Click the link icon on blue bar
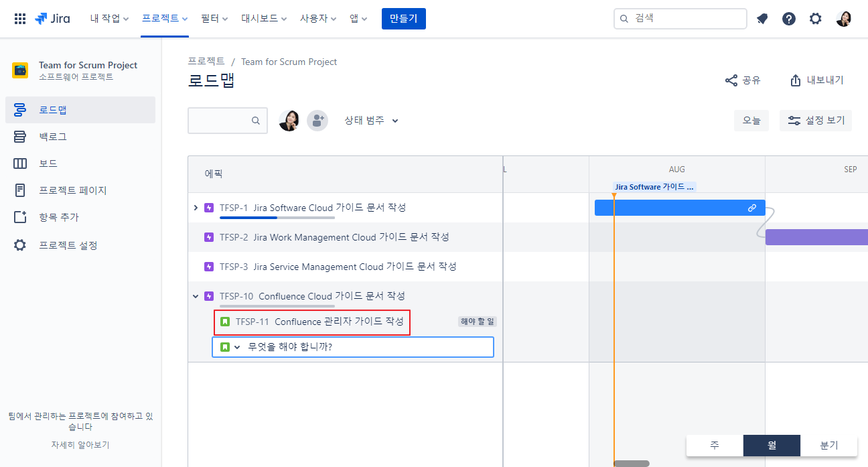868x467 pixels. click(x=752, y=208)
